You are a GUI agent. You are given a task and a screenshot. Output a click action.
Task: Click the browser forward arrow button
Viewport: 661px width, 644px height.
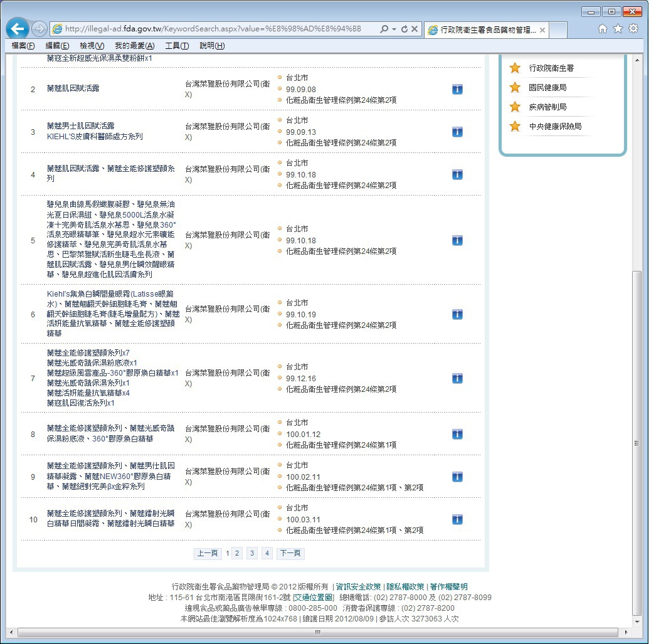[39, 29]
